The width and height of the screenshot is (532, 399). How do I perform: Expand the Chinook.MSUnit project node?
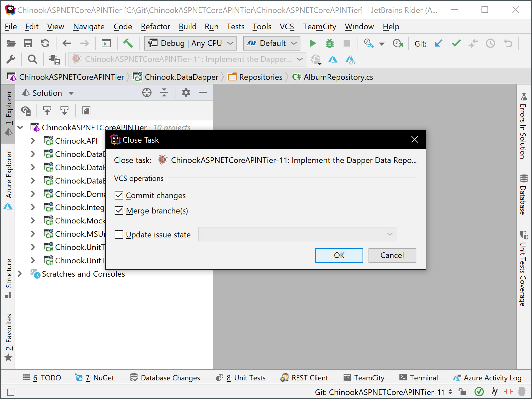point(33,234)
